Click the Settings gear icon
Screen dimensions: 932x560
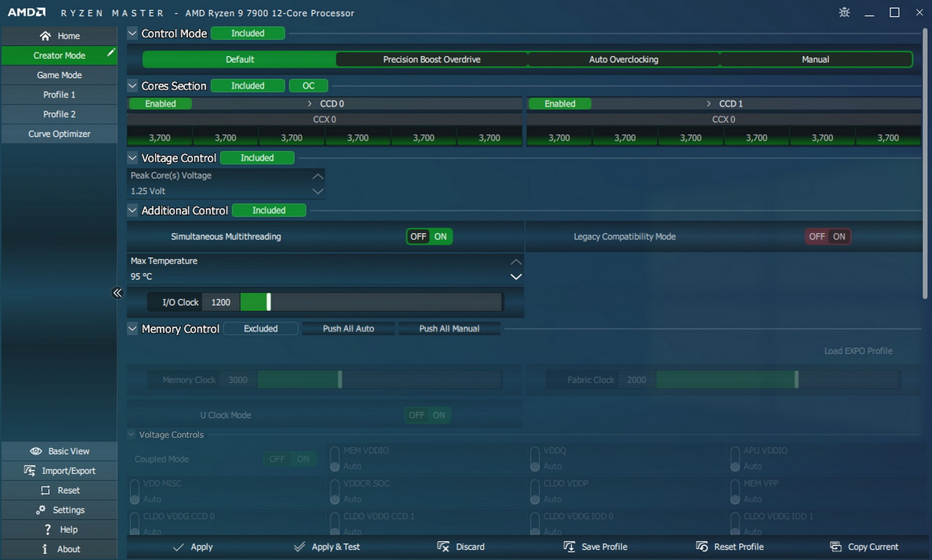pyautogui.click(x=41, y=510)
